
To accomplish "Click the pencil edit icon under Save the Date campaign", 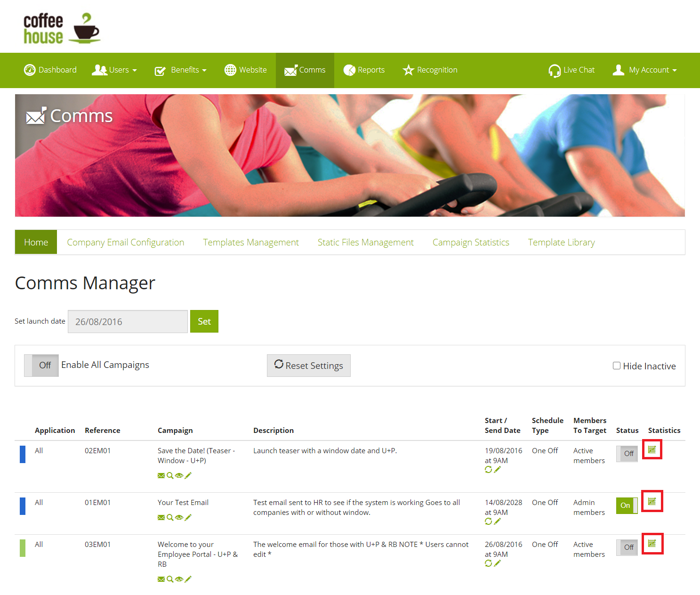I will [x=188, y=475].
